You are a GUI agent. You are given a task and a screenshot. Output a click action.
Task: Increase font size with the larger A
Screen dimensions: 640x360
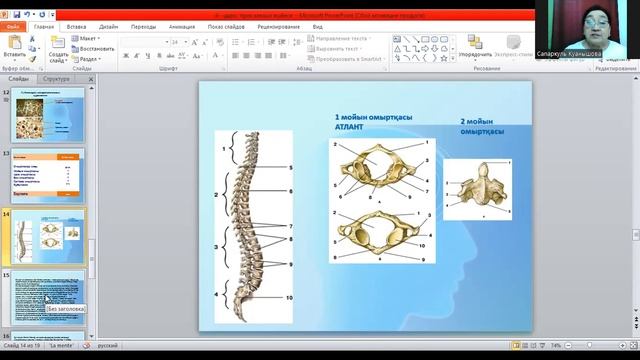coord(195,42)
